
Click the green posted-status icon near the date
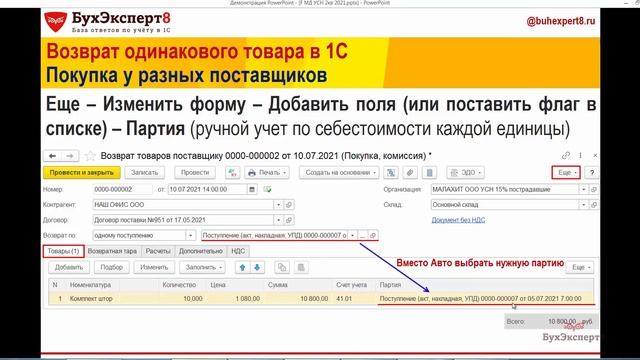coord(267,189)
